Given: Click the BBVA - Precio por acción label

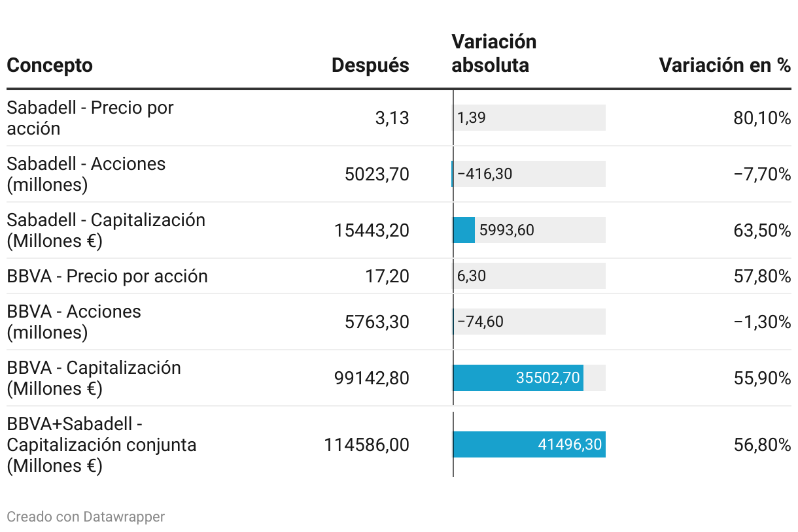Looking at the screenshot, I should (x=107, y=276).
